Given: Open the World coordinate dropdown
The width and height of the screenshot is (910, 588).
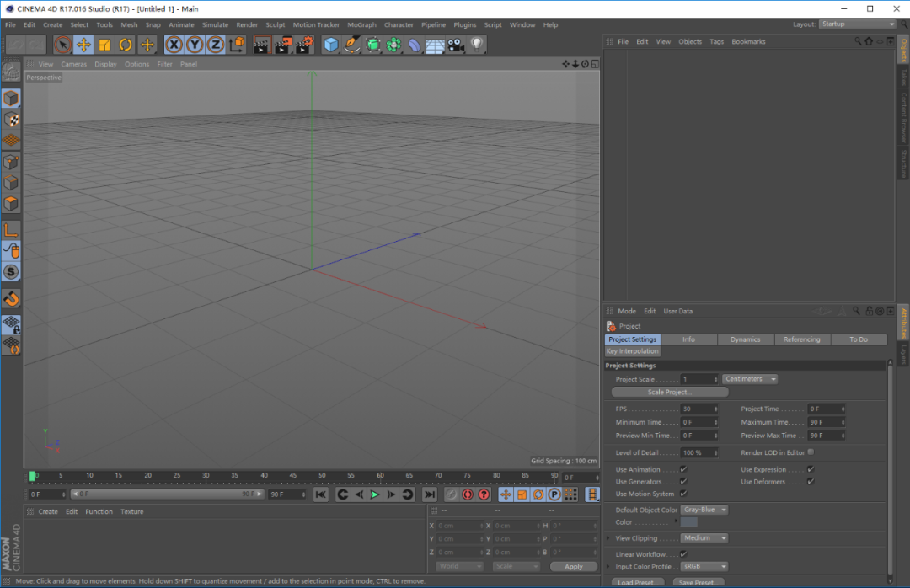Looking at the screenshot, I should [x=459, y=567].
